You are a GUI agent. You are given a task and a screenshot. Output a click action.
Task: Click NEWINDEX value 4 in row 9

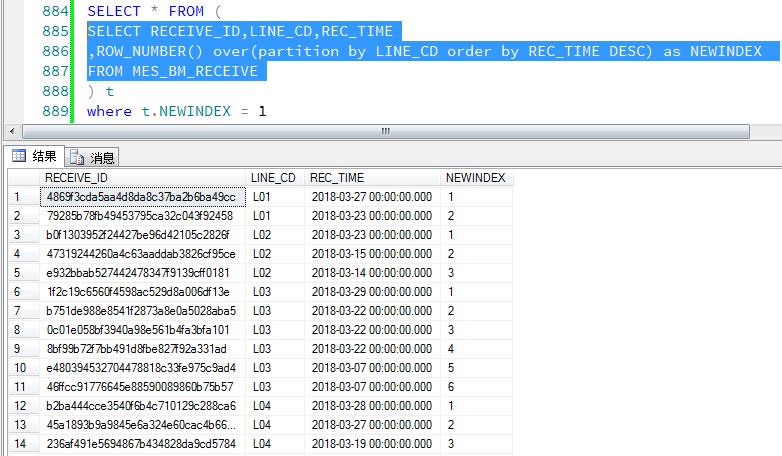(476, 349)
